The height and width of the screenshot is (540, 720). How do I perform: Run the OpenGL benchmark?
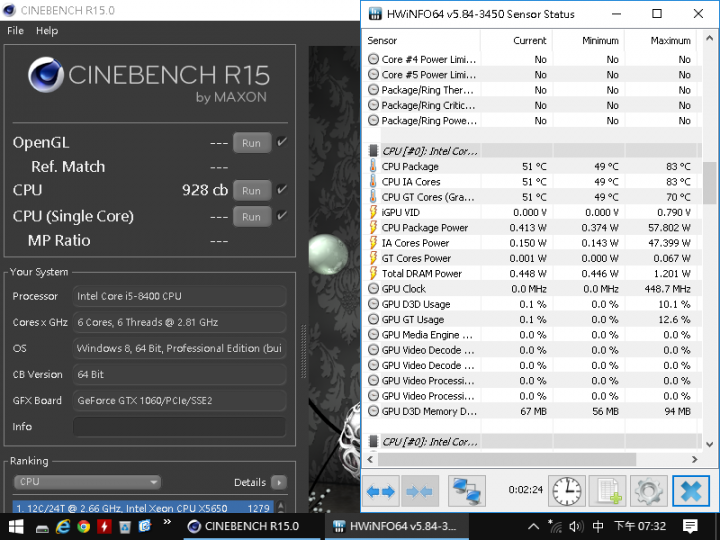(252, 143)
